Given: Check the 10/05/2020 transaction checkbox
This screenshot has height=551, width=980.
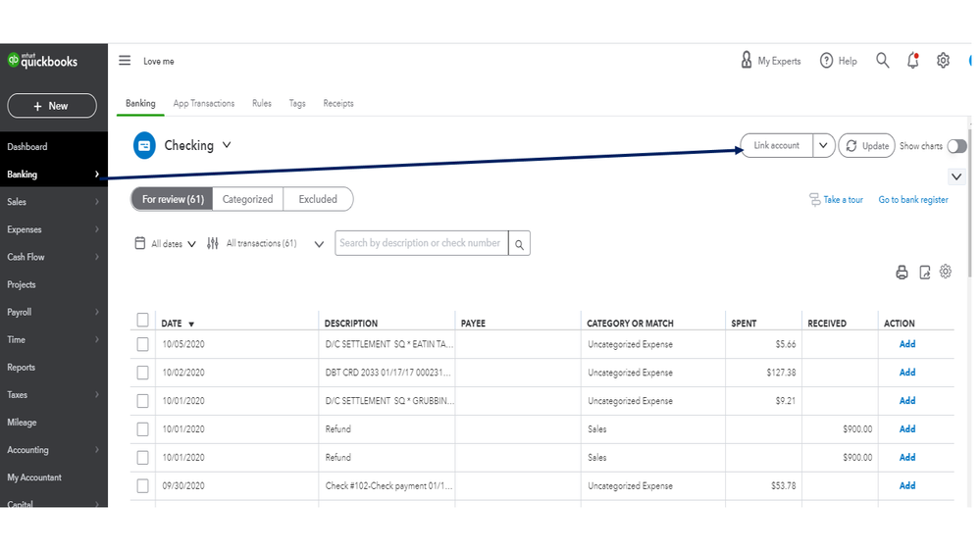Looking at the screenshot, I should 143,344.
